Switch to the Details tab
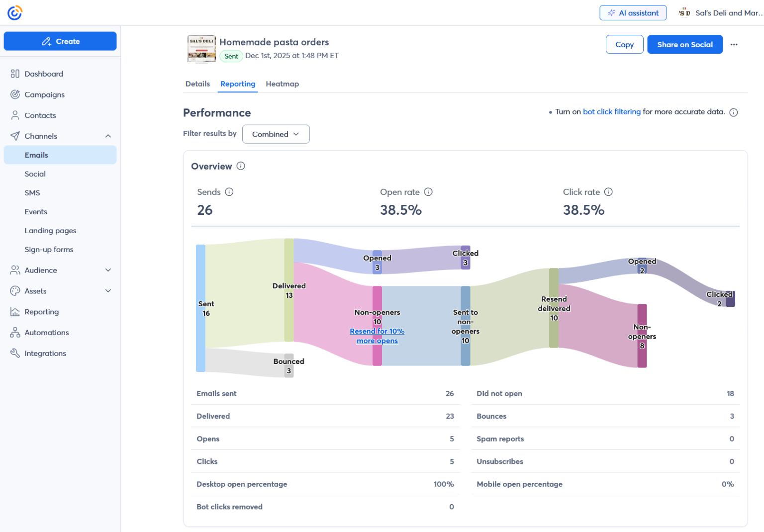This screenshot has height=532, width=764. 197,84
